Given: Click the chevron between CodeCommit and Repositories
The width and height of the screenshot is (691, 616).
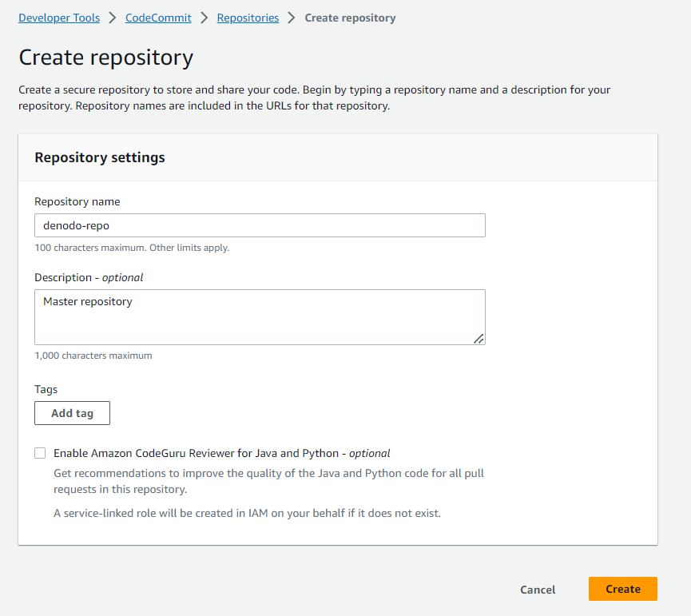Looking at the screenshot, I should coord(204,18).
